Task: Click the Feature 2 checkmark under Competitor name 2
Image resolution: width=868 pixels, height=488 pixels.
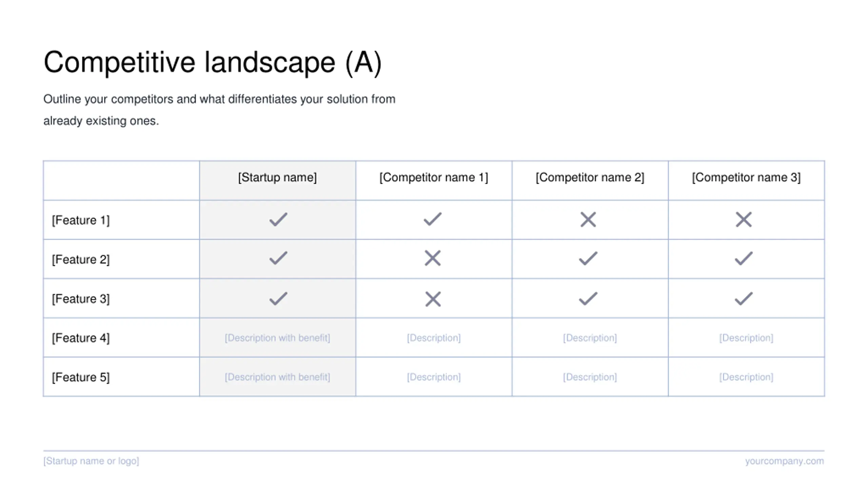Action: [588, 258]
